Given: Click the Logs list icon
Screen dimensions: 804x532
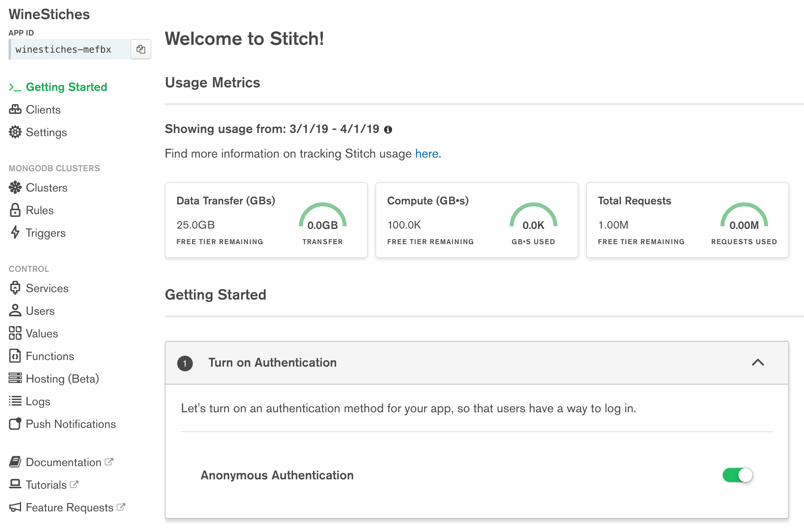Looking at the screenshot, I should 15,401.
